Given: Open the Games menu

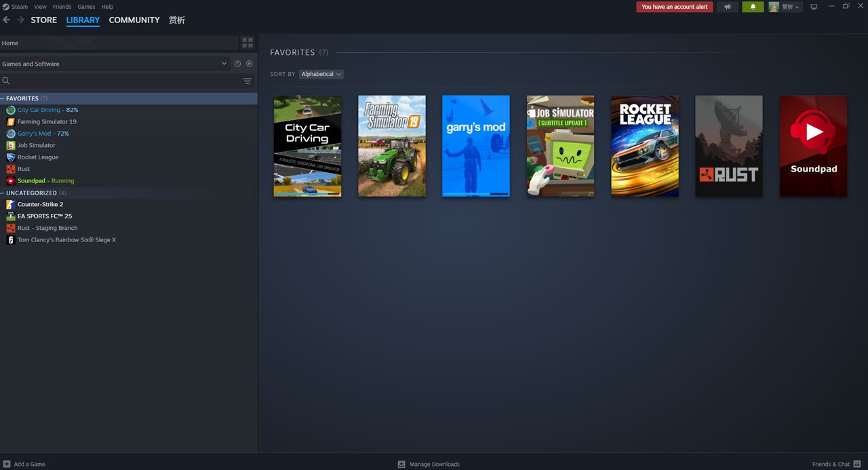Looking at the screenshot, I should click(x=86, y=7).
